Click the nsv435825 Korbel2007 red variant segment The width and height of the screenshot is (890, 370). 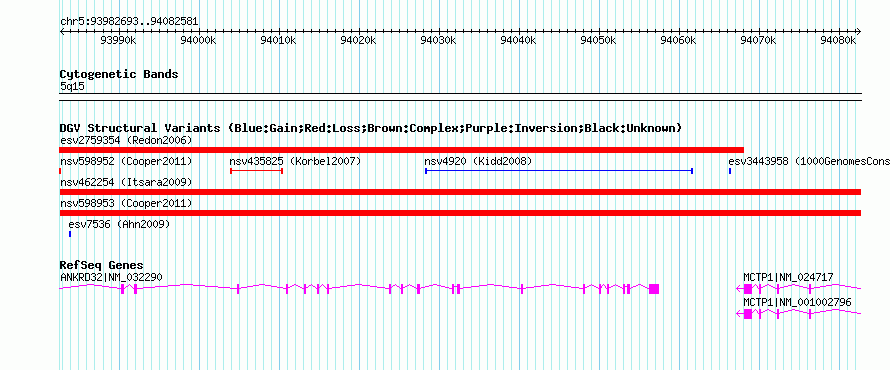click(x=257, y=170)
